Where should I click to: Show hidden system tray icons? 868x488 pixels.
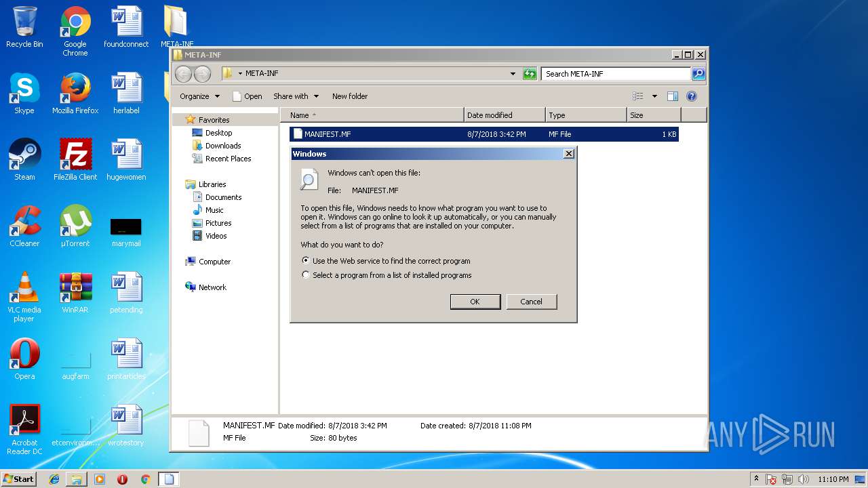(757, 479)
